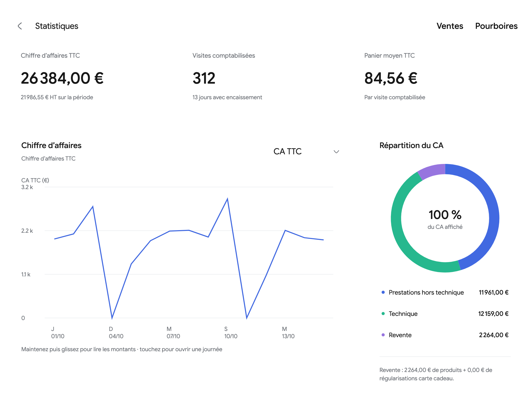The width and height of the screenshot is (532, 399).
Task: Click the 26 384,00 € revenue value
Action: tap(62, 78)
